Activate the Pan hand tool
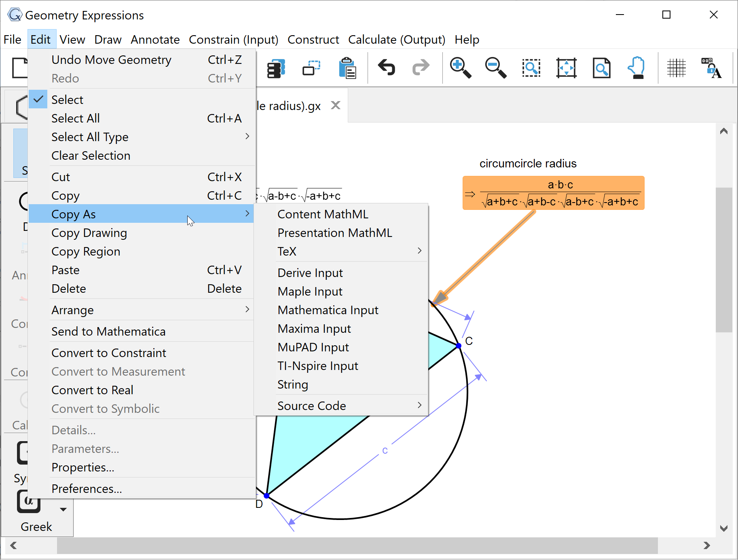This screenshot has width=738, height=560. pyautogui.click(x=636, y=68)
